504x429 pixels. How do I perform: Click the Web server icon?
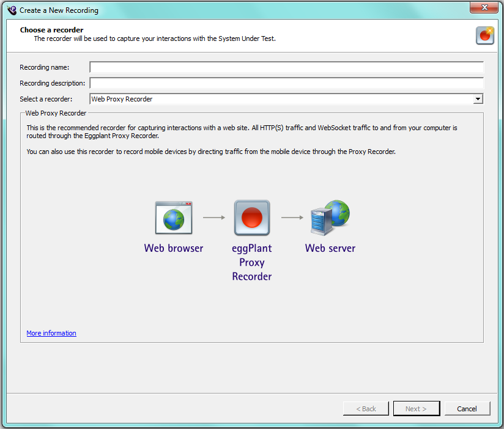330,218
